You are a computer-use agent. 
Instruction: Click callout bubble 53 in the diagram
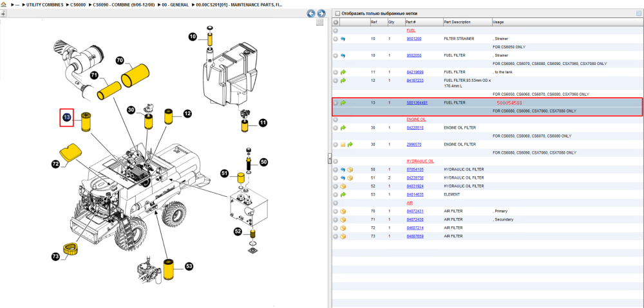click(189, 267)
